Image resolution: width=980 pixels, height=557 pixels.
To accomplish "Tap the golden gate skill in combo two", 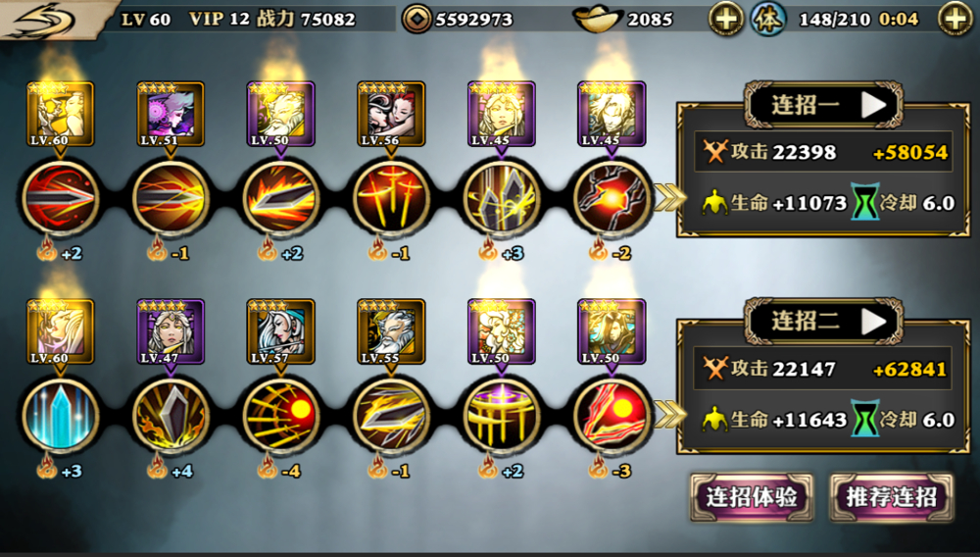I will [x=501, y=416].
